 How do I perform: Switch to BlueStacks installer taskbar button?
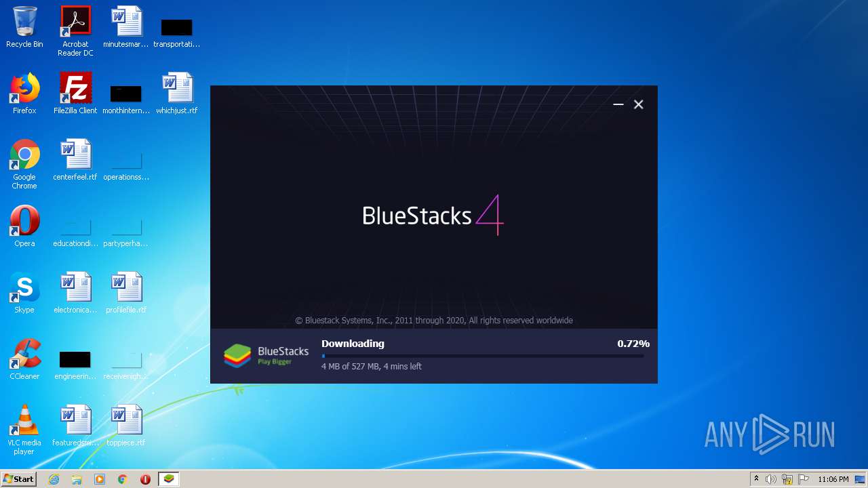point(168,479)
